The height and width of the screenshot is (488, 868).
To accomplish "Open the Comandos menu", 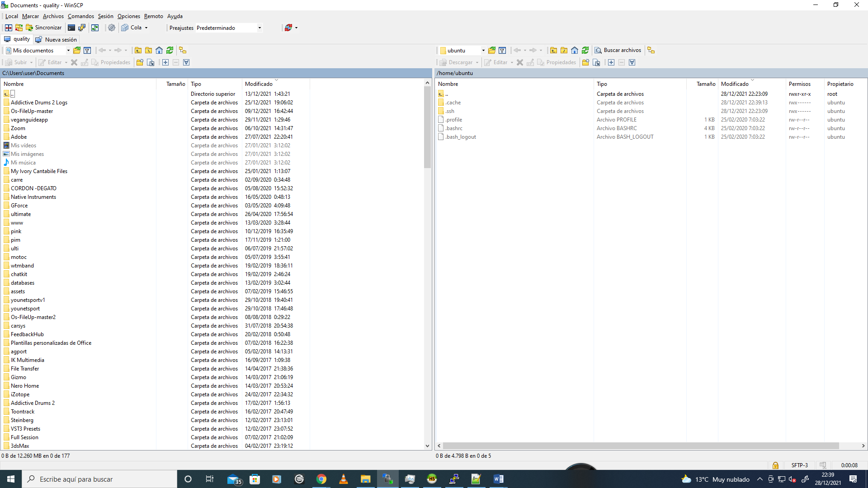I will [81, 16].
